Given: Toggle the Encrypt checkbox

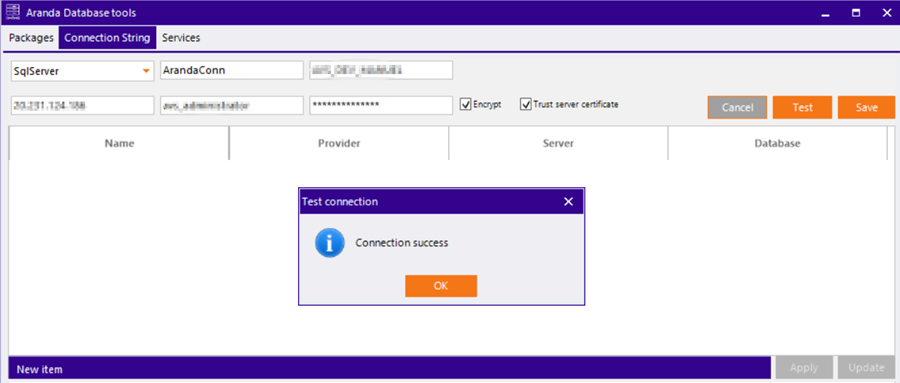Looking at the screenshot, I should [466, 105].
